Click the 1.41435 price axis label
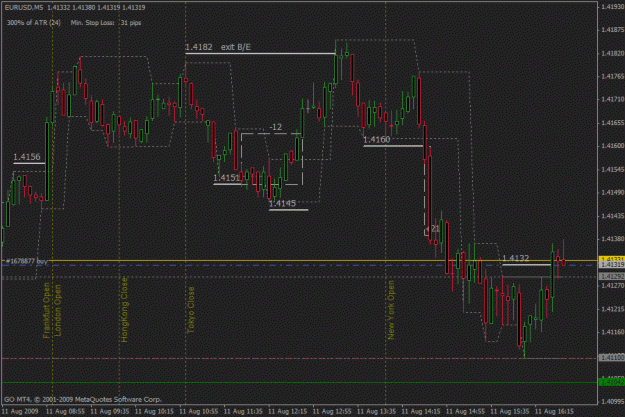The image size is (625, 417). (613, 216)
